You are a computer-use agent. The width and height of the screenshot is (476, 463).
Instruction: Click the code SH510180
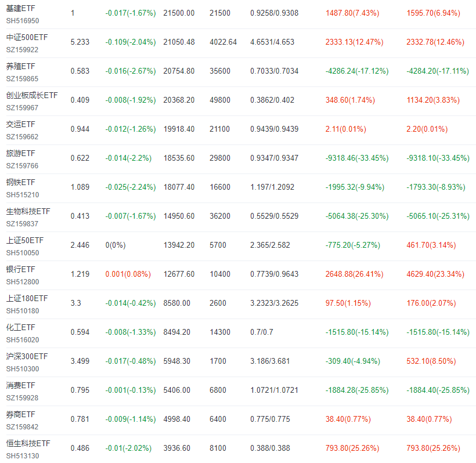click(x=23, y=310)
